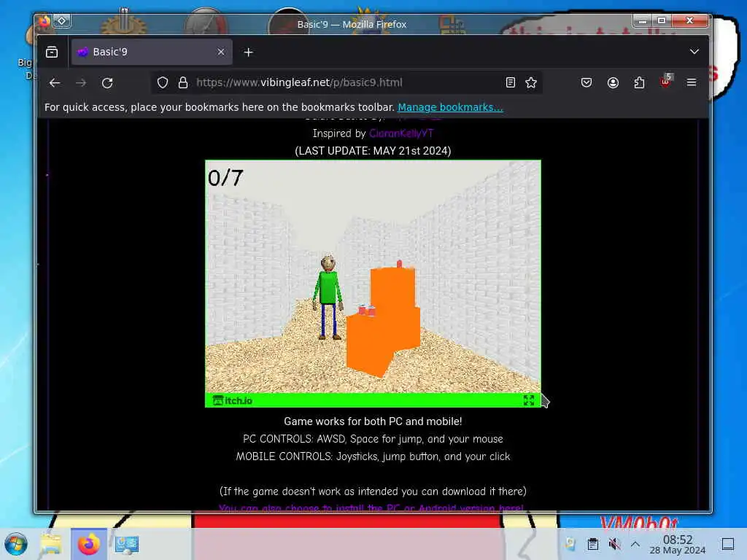Open the tracking protection shield icon
Screen dimensions: 747x560
pyautogui.click(x=163, y=83)
